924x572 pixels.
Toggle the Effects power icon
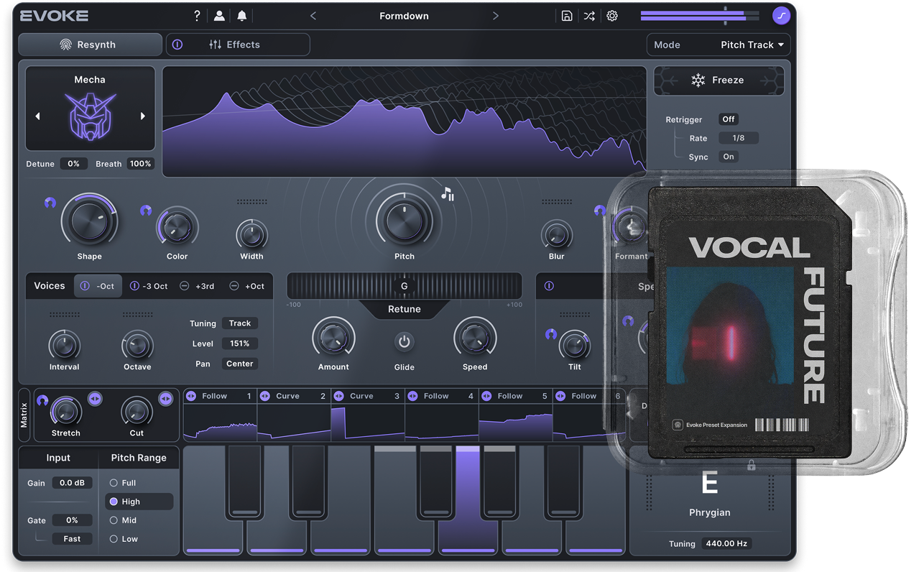tap(177, 45)
